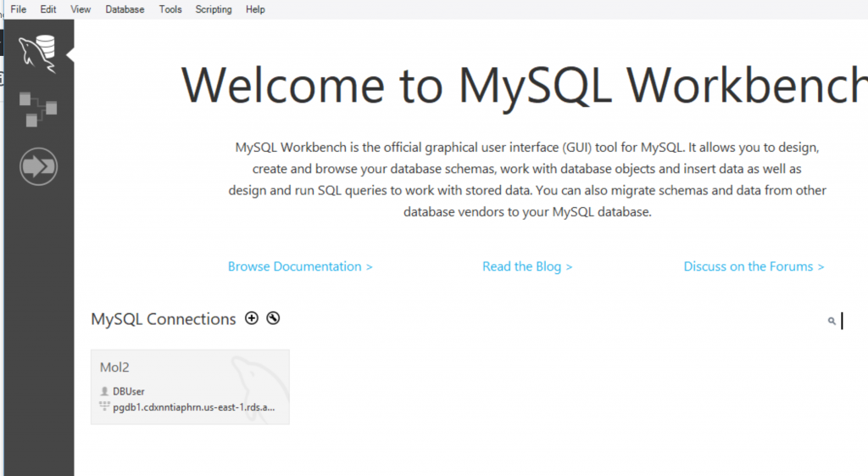This screenshot has width=868, height=476.
Task: Open the Scripting menu
Action: [x=214, y=9]
